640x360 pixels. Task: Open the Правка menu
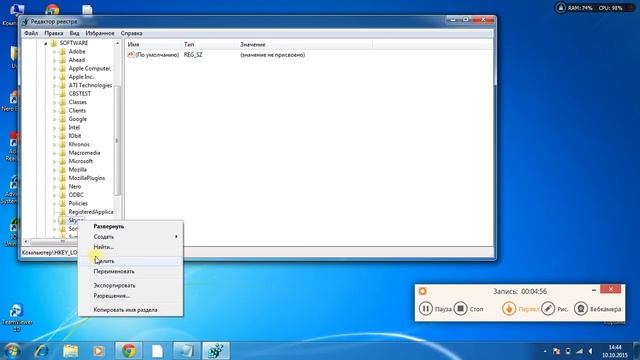53,33
